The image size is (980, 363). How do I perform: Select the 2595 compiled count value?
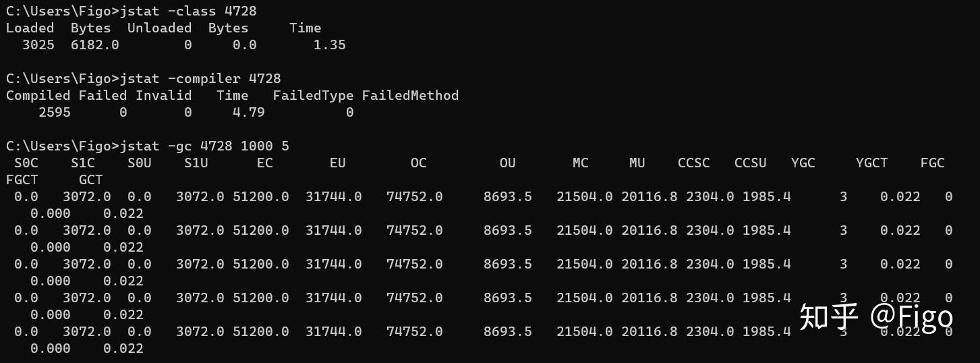click(55, 113)
